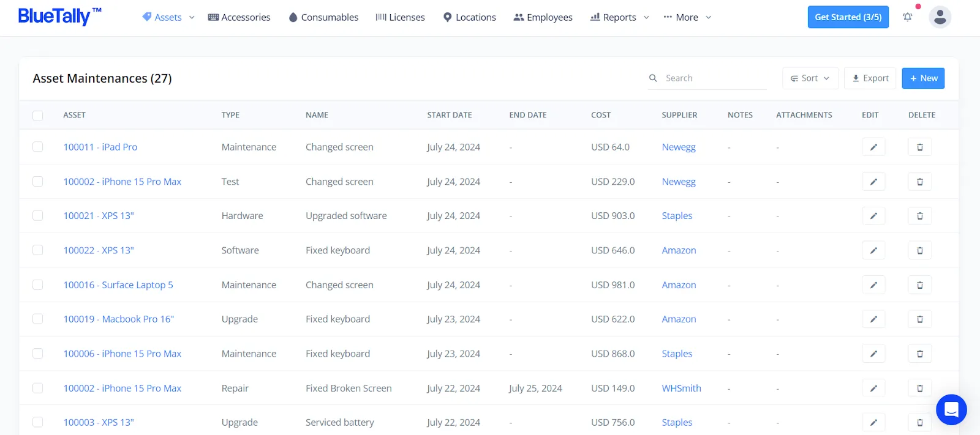Click the end date July 25, 2024
This screenshot has height=435, width=980.
tap(535, 389)
